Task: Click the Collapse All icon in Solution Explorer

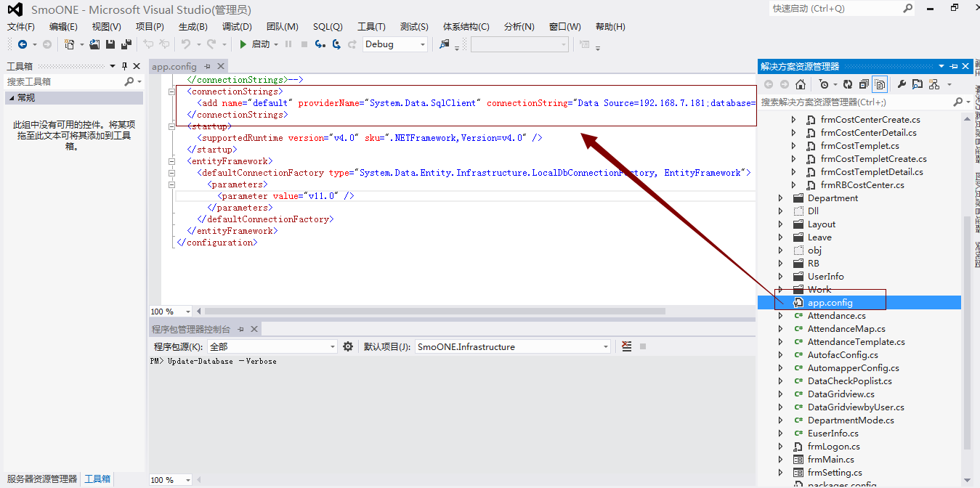Action: (x=864, y=84)
